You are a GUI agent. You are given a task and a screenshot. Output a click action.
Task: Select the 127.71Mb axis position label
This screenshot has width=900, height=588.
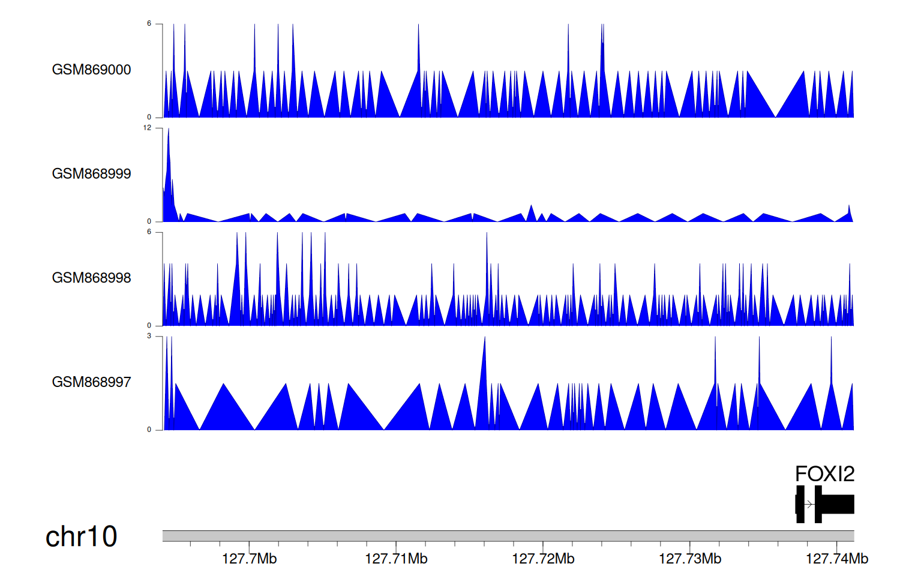[x=396, y=559]
